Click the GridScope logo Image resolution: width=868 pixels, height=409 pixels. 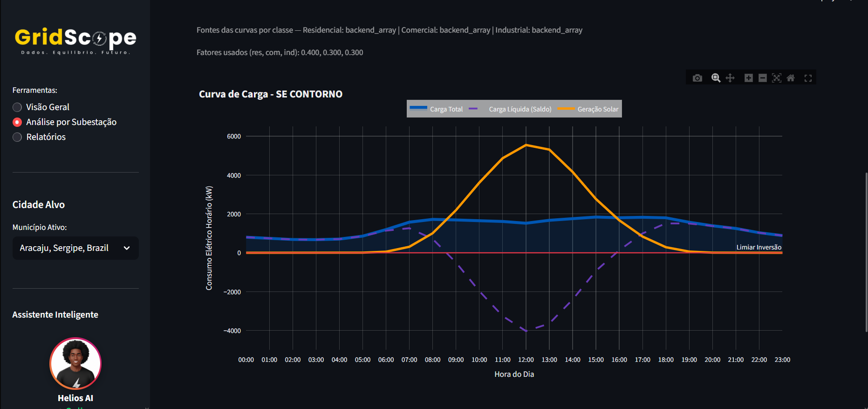pyautogui.click(x=75, y=41)
